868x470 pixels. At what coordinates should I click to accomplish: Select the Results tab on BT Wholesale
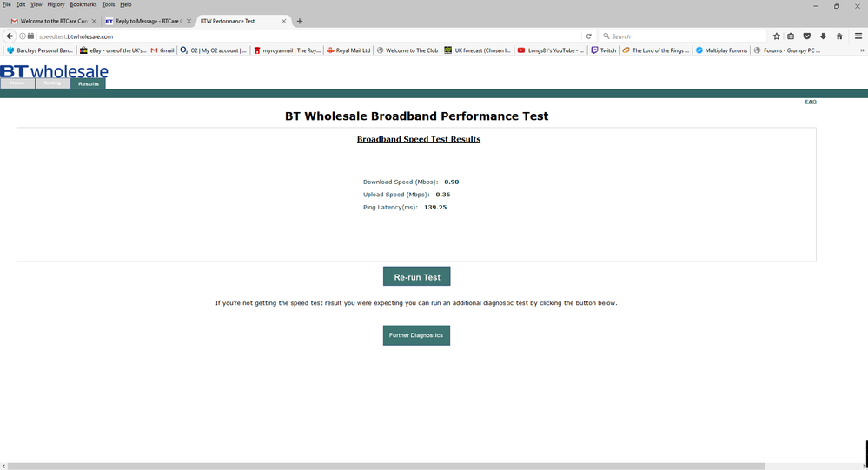88,83
